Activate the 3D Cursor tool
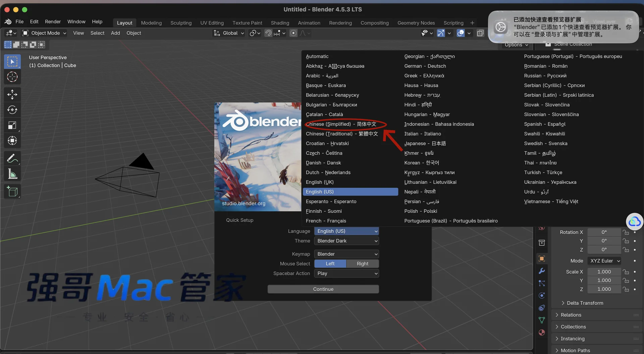Viewport: 644px width, 354px height. 12,77
